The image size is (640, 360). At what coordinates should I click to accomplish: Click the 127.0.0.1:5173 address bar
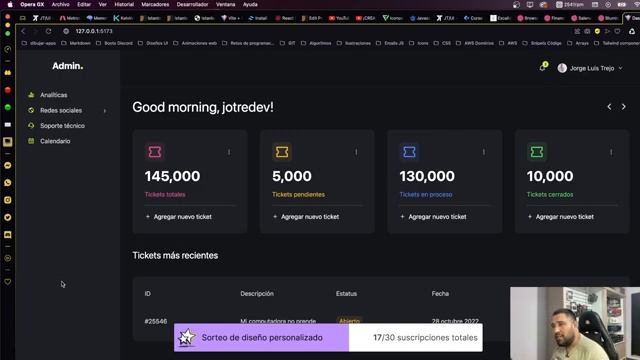[94, 31]
